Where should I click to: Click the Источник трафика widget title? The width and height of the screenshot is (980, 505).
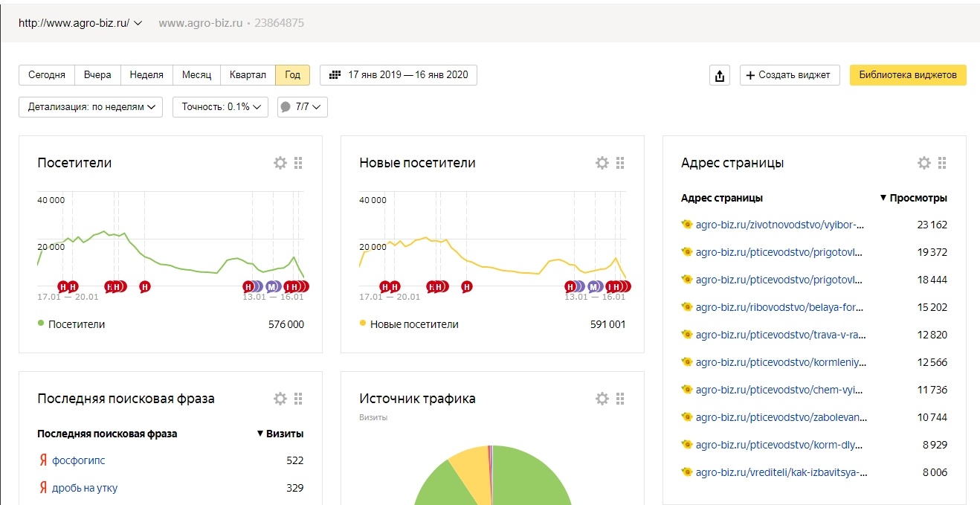pos(417,399)
